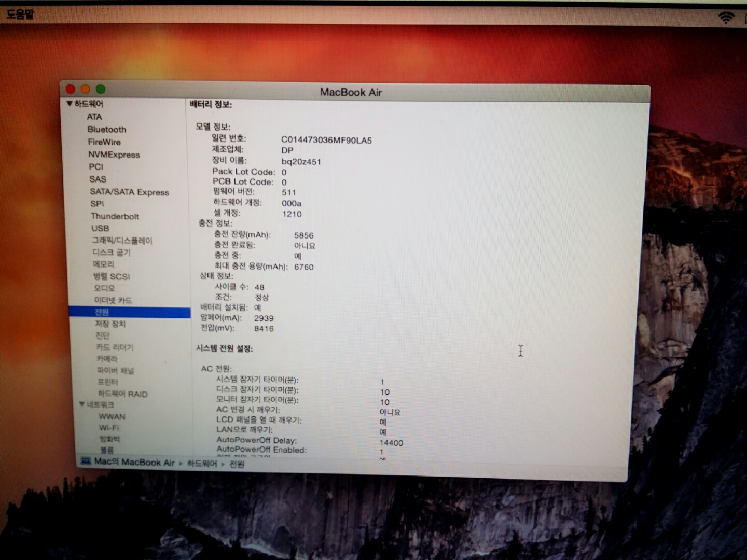Select 메모리 in the sidebar

[x=104, y=264]
